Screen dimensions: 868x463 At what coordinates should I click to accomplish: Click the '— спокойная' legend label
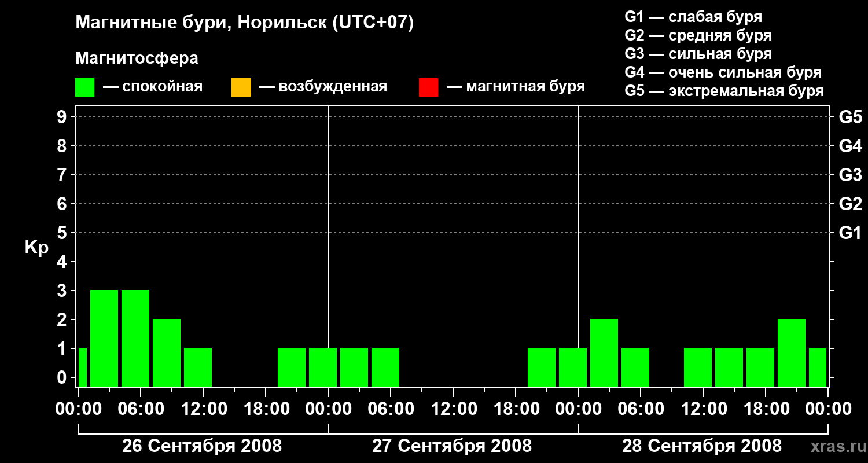[x=153, y=87]
